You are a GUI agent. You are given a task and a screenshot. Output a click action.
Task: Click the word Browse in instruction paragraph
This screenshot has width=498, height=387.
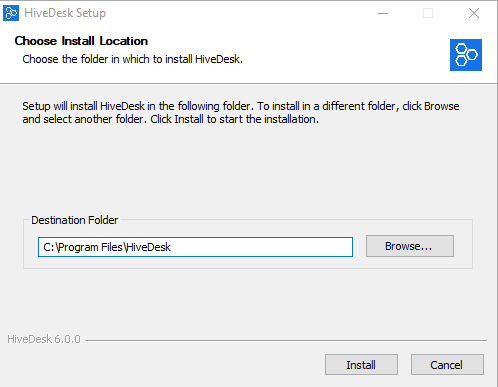442,106
